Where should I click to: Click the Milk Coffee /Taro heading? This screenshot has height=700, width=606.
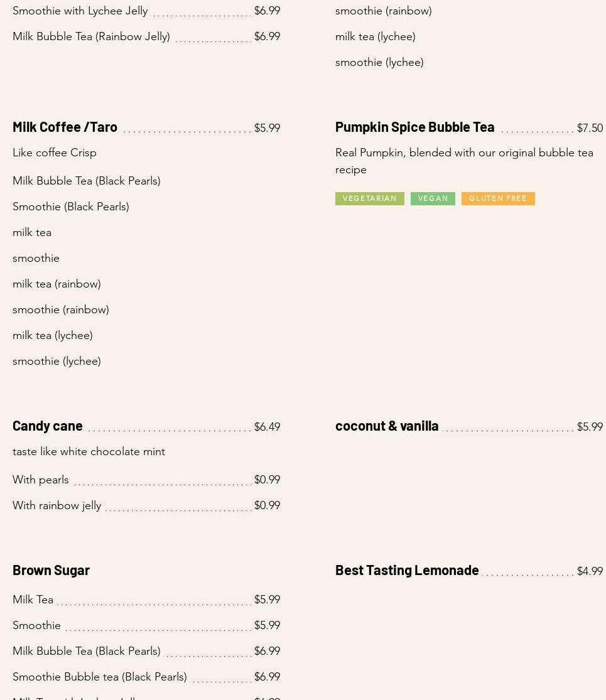click(x=65, y=127)
